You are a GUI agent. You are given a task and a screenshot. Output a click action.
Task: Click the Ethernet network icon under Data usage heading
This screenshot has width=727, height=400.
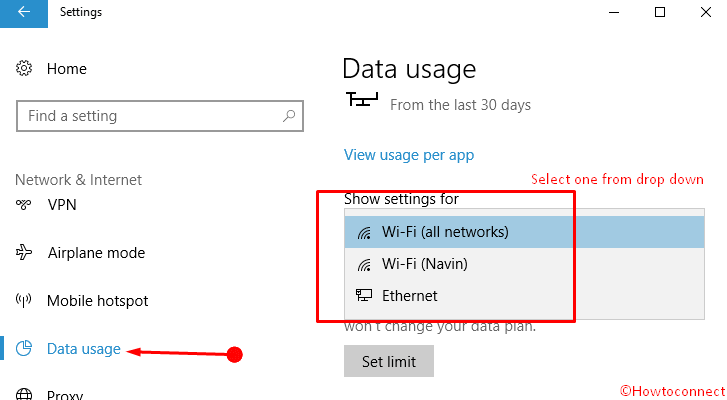(x=362, y=99)
